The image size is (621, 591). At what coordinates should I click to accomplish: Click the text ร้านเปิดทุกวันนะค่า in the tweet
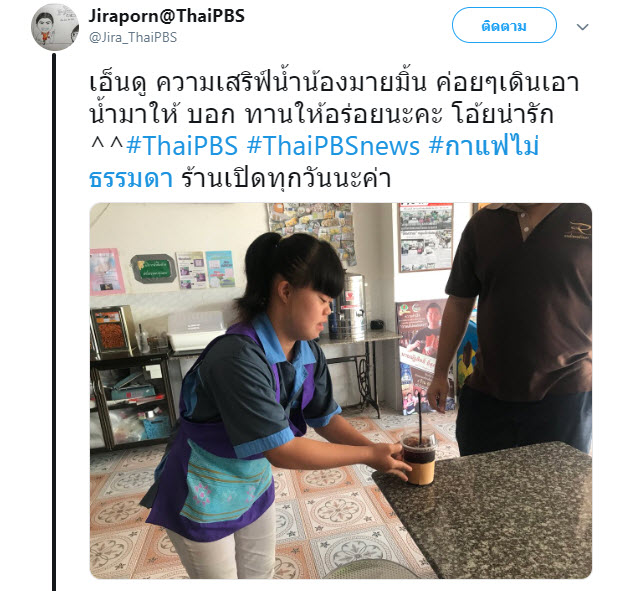(286, 179)
